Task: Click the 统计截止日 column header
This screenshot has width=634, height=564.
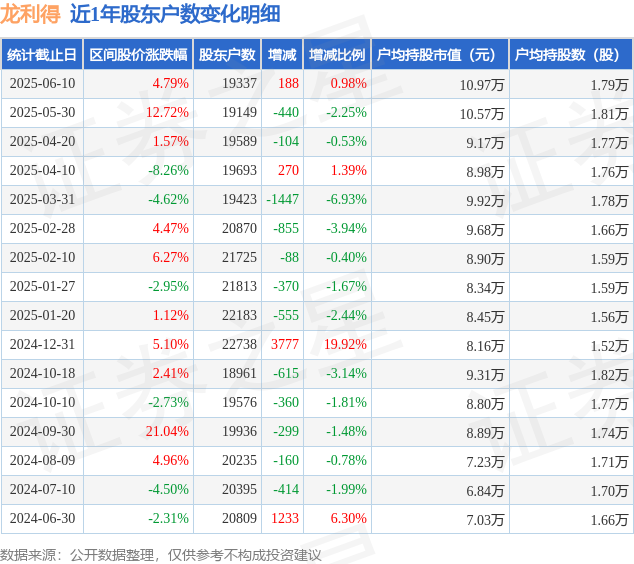Action: [x=42, y=55]
